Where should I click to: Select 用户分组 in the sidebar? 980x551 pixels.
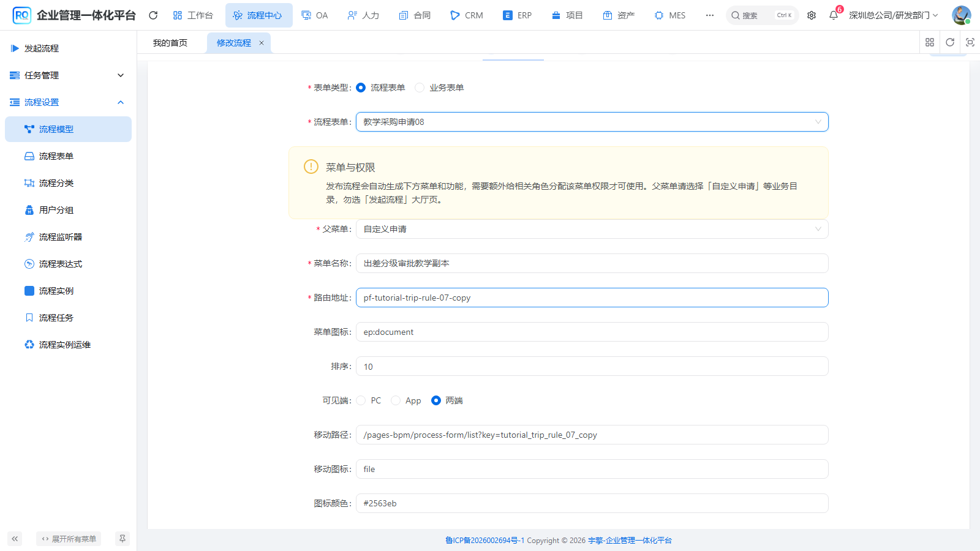pyautogui.click(x=68, y=210)
